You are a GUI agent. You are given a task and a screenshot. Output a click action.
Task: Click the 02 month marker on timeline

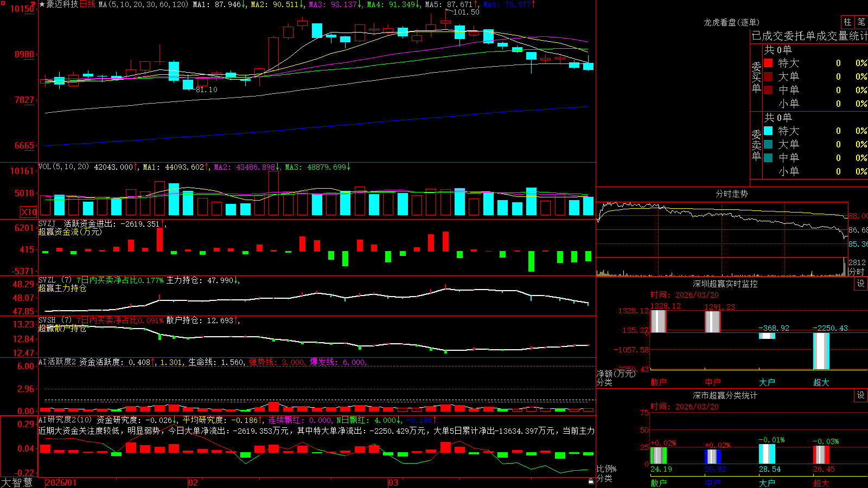click(193, 483)
